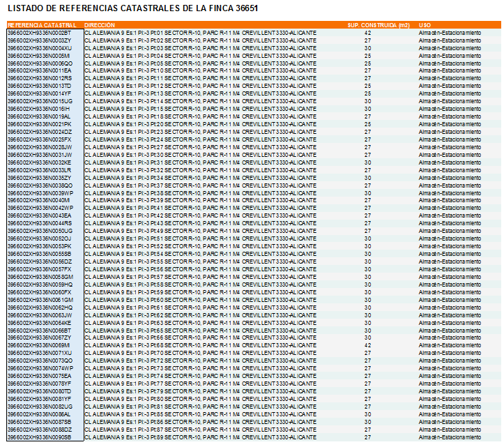This screenshot has height=447, width=504.
Task: Select the address cell containing Pt:41
Action: tap(200, 208)
